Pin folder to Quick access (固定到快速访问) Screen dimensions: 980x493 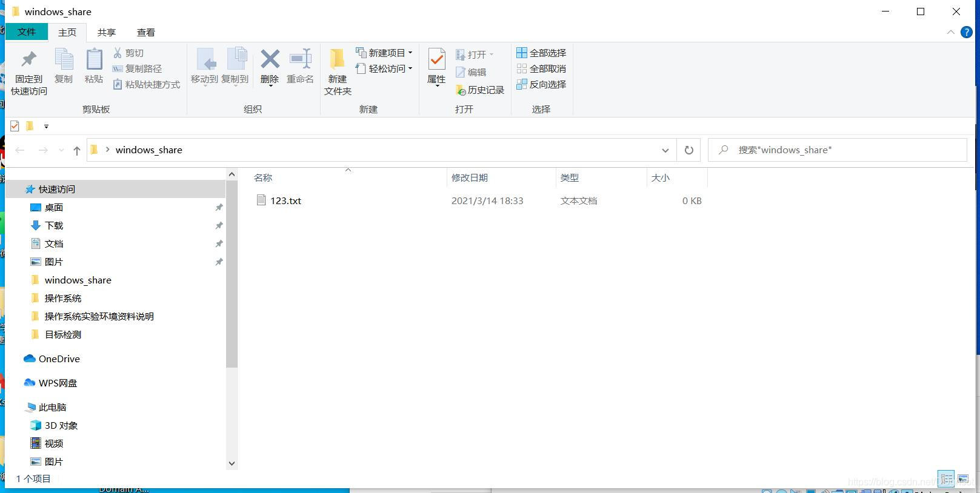click(28, 72)
